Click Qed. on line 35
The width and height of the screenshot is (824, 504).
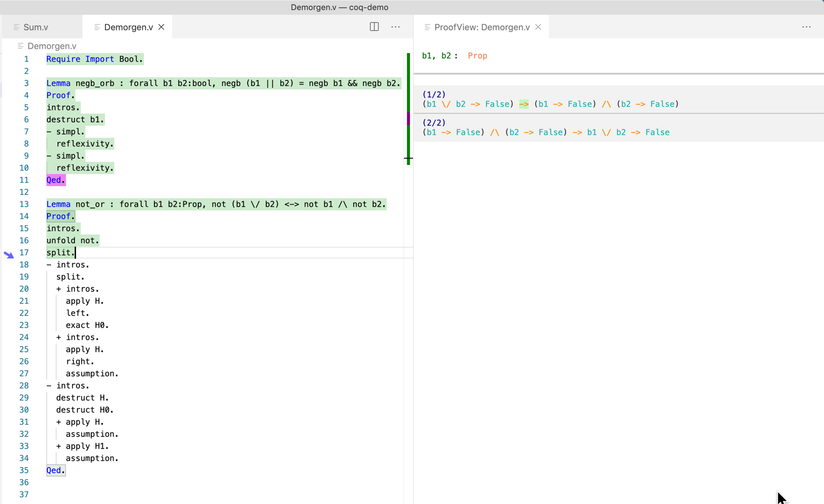tap(56, 470)
